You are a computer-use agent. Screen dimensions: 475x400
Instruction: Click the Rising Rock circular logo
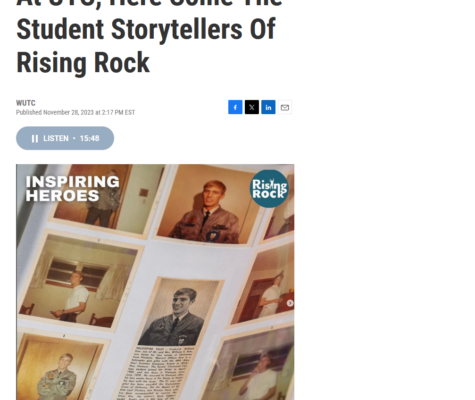pos(269,189)
